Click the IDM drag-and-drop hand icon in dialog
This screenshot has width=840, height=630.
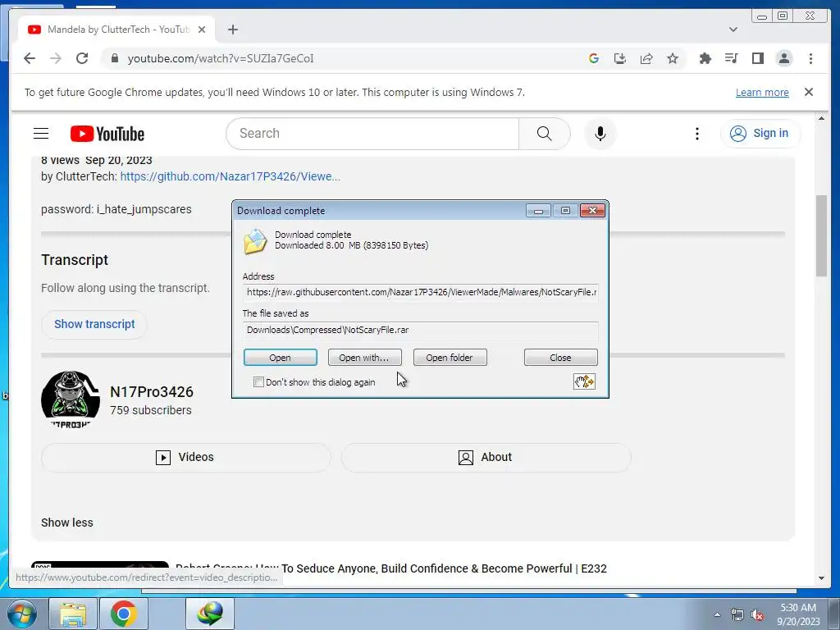584,381
